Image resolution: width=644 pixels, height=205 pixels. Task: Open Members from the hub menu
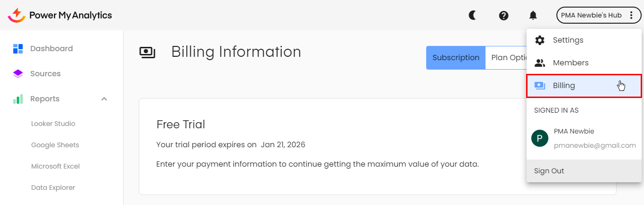(x=571, y=63)
